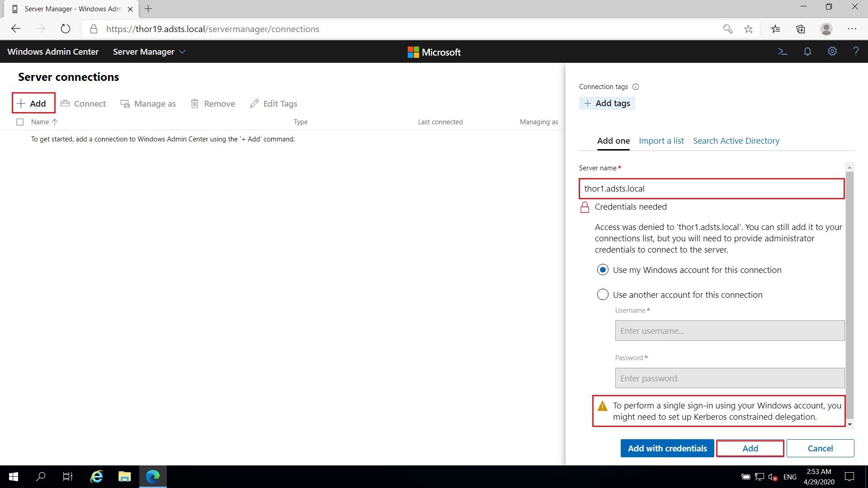Screen dimensions: 868x488
Task: View site information via the address bar lock icon
Action: point(94,29)
